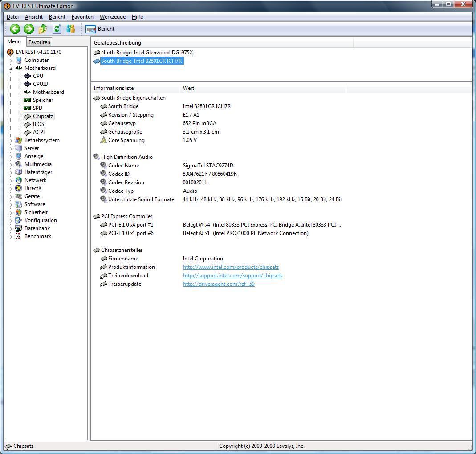This screenshot has height=454, width=476.
Task: Click the green Forward arrow toolbar icon
Action: 29,29
